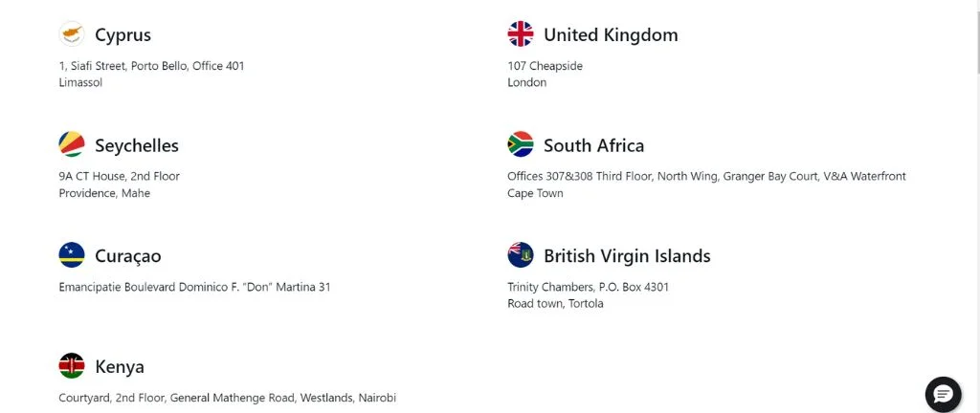Click the British Virgin Islands flag icon
This screenshot has height=413, width=980.
(521, 256)
